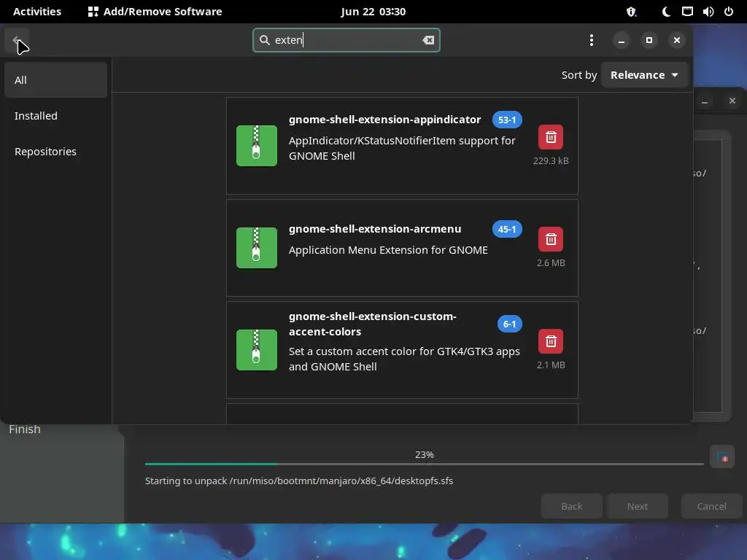The width and height of the screenshot is (747, 560).
Task: Open the volume indicator
Action: [708, 12]
